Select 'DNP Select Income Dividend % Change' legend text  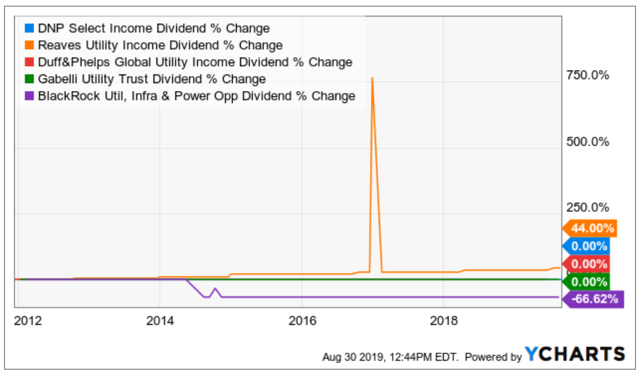[154, 28]
